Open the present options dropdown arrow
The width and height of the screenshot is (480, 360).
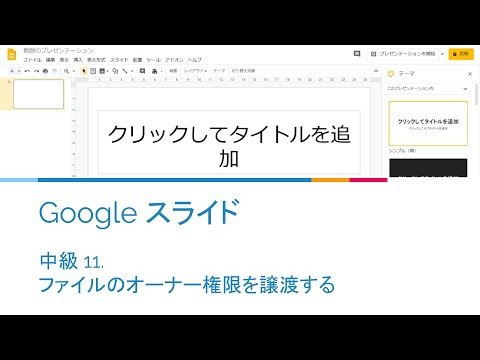(x=442, y=54)
